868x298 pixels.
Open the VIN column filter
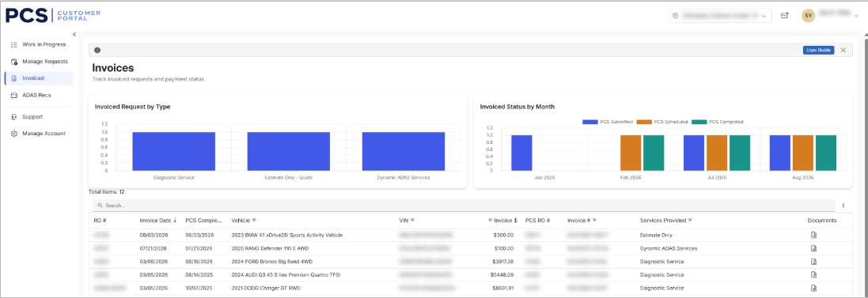(412, 220)
